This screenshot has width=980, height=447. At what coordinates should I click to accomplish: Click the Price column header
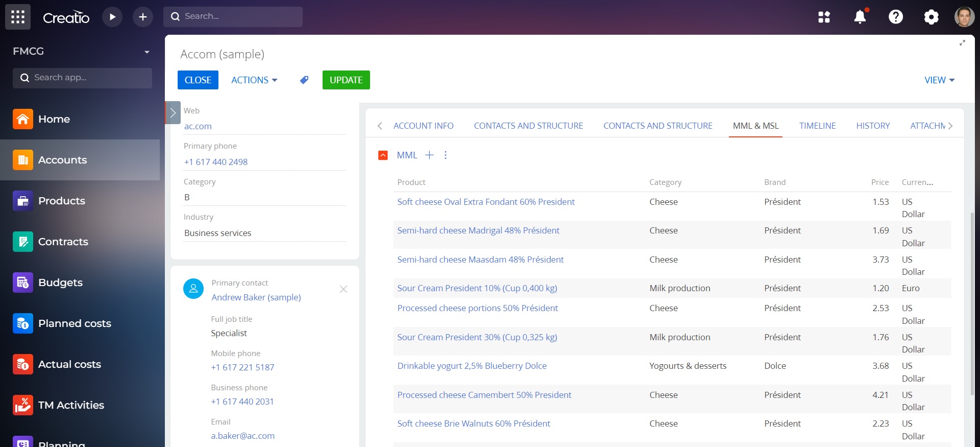879,182
